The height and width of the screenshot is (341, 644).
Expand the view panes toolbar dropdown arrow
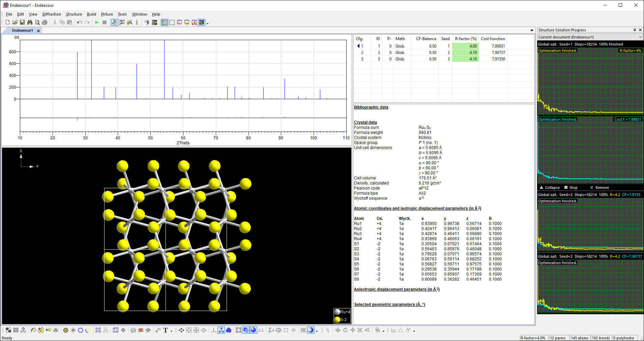coord(207,23)
